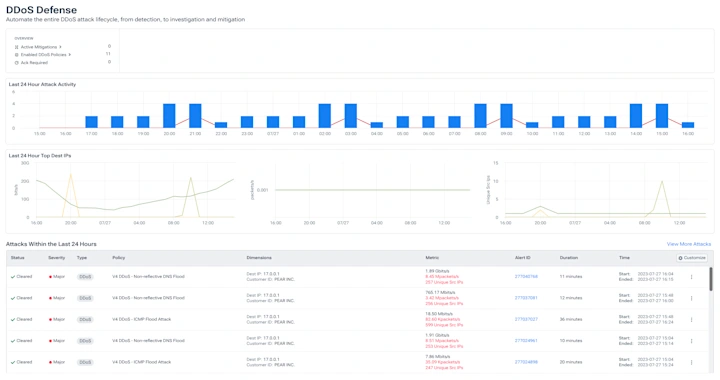Click DDoS type tag in first row

click(x=85, y=277)
